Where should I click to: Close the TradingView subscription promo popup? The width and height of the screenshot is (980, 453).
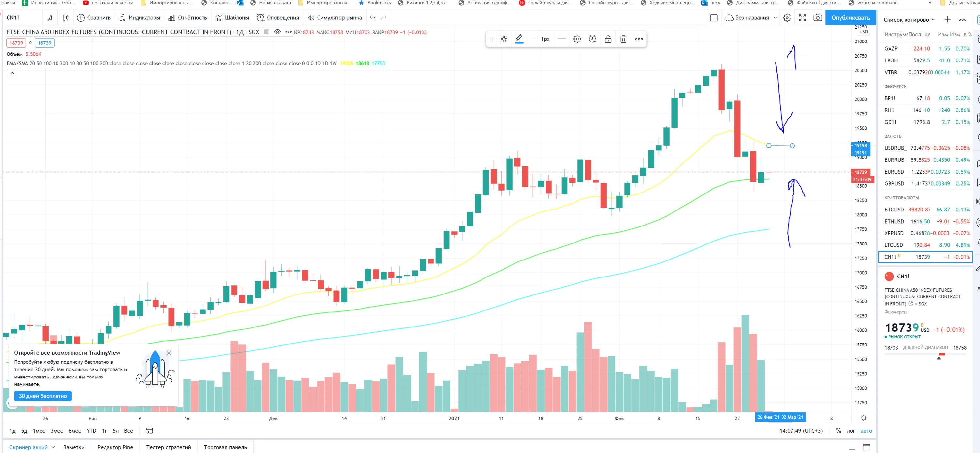(169, 353)
